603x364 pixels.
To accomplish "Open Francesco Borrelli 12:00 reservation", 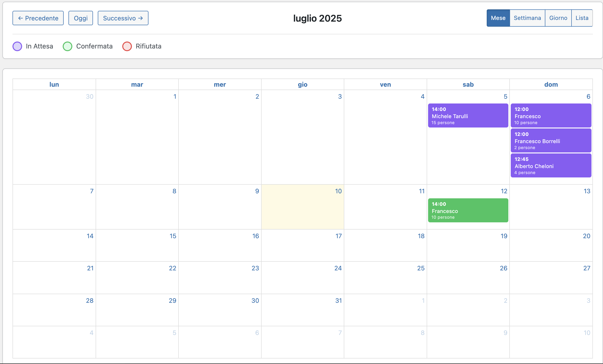I will point(551,141).
